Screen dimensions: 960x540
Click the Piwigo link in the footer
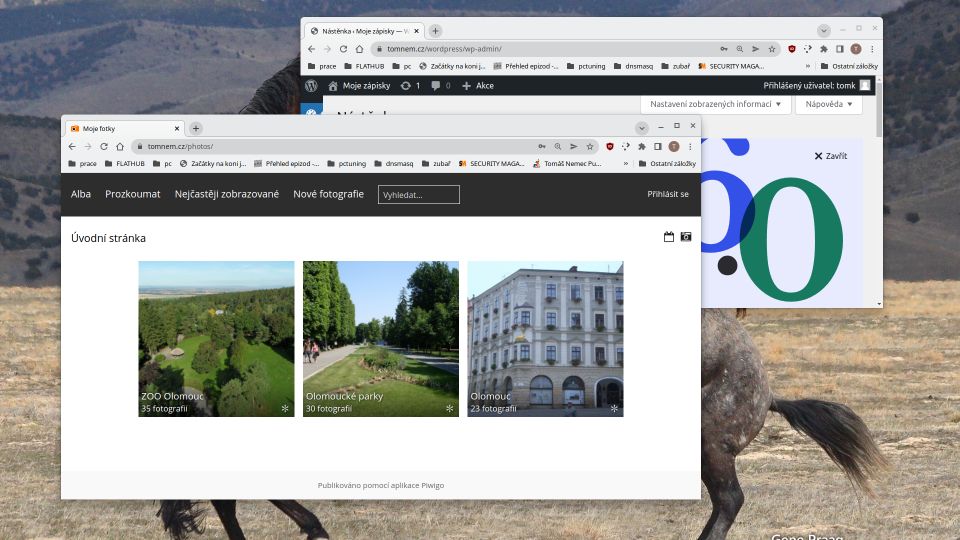click(x=432, y=485)
